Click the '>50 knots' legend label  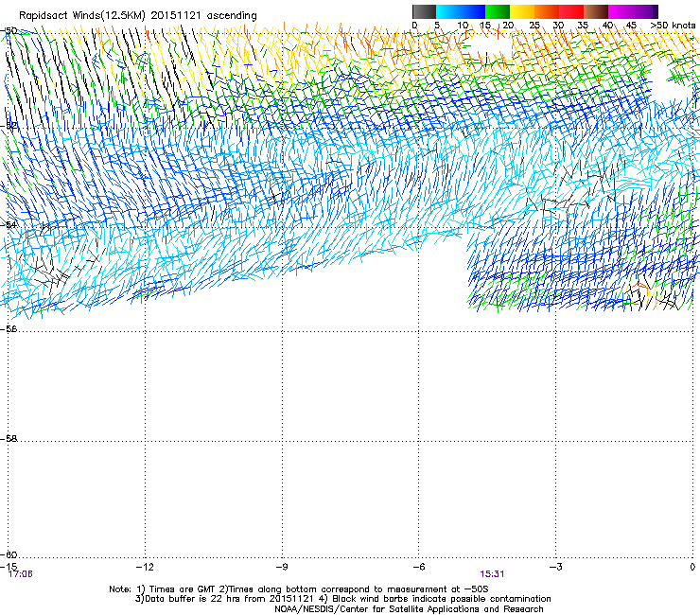673,26
